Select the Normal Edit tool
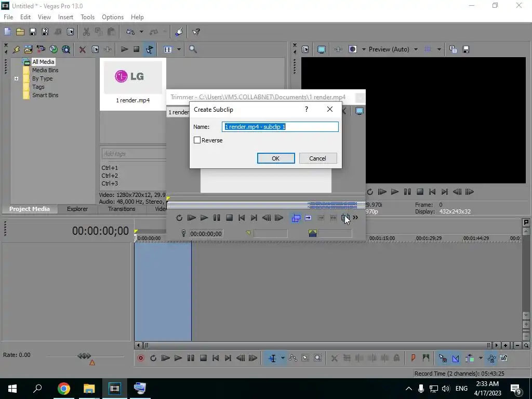532x399 pixels. point(272,358)
